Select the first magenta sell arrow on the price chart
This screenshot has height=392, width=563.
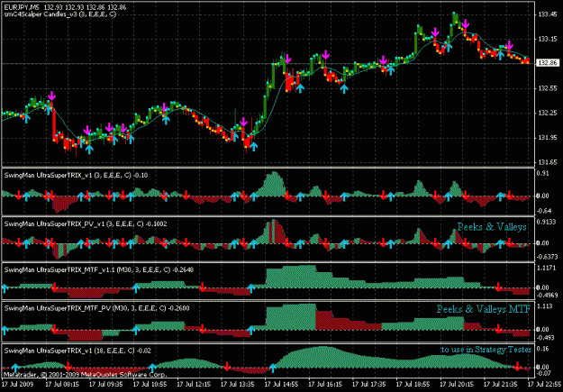52,96
